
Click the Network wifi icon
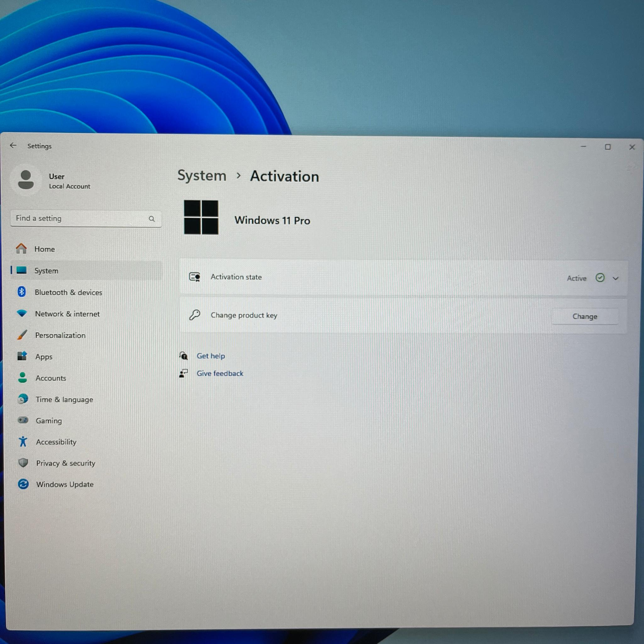pyautogui.click(x=22, y=313)
